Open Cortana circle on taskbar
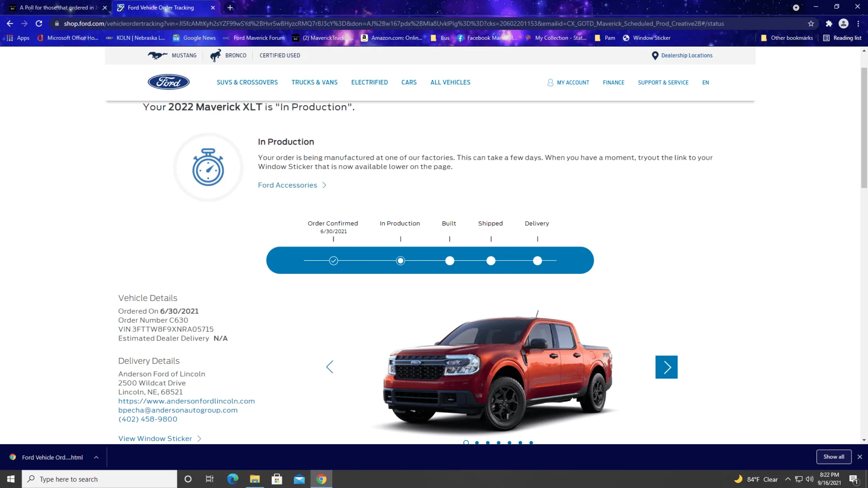The image size is (868, 488). click(x=188, y=479)
